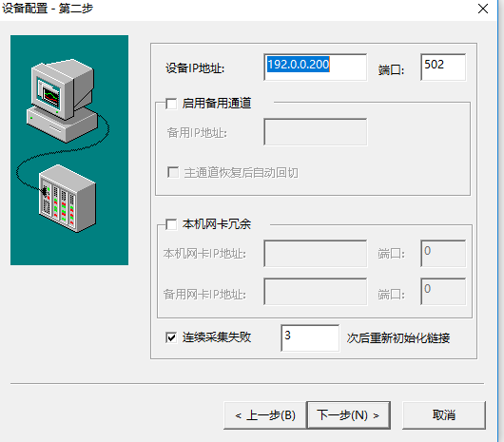Proceed with 下一步(N) button
The width and height of the screenshot is (504, 442).
(348, 415)
